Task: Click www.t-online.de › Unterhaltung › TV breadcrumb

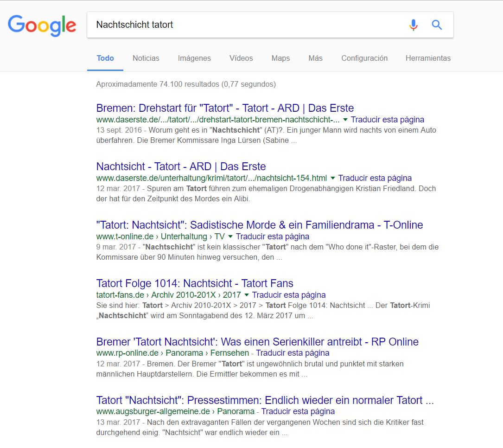Action: coord(160,237)
